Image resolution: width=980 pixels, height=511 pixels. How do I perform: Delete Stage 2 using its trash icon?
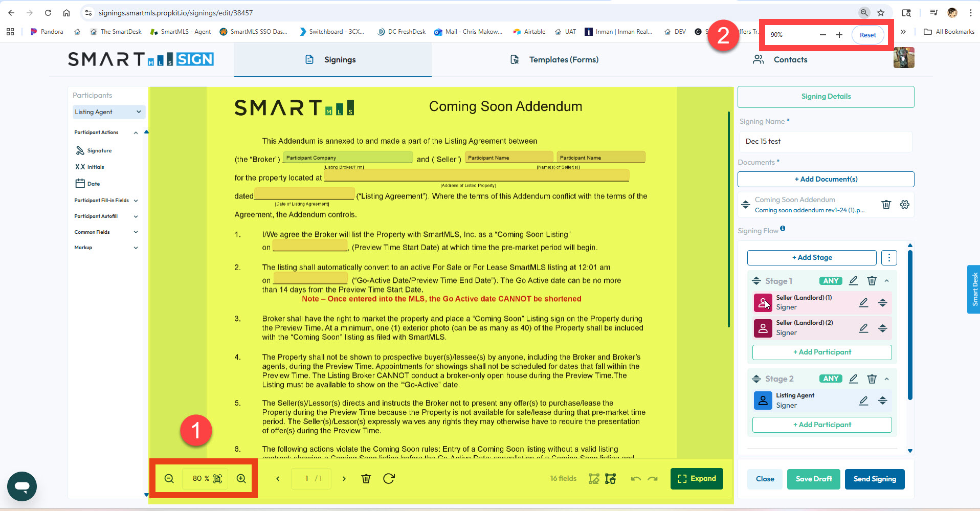(x=872, y=379)
